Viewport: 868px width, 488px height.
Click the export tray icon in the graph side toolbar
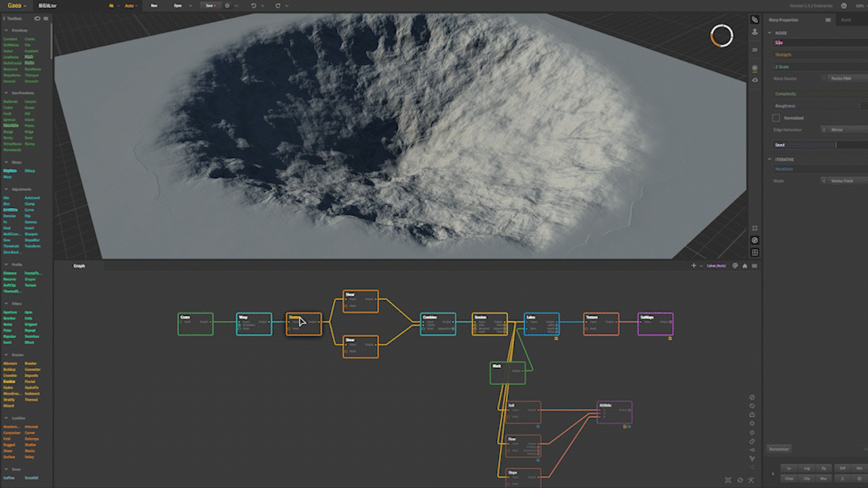click(752, 415)
